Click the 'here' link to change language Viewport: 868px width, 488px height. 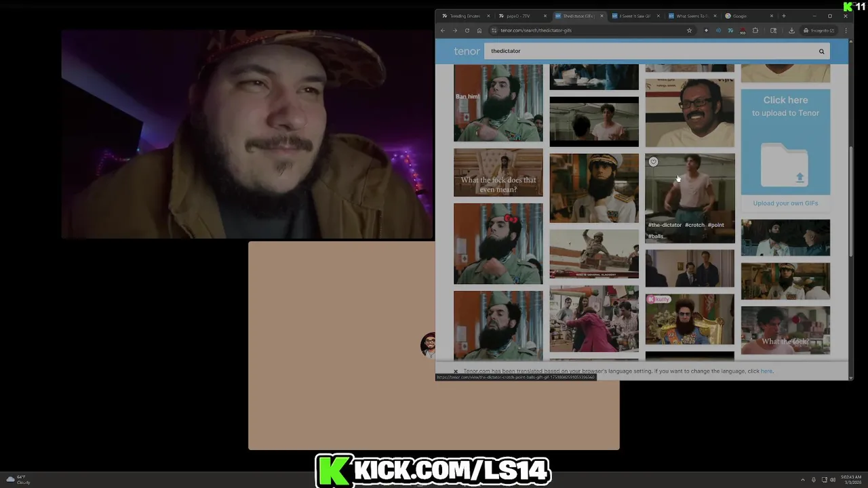[766, 371]
